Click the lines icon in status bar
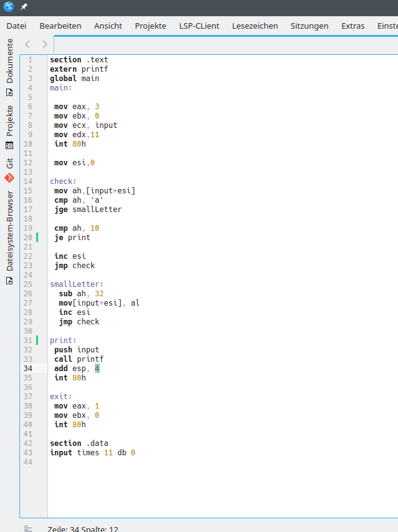Viewport: 398px width, 532px height. pyautogui.click(x=28, y=528)
